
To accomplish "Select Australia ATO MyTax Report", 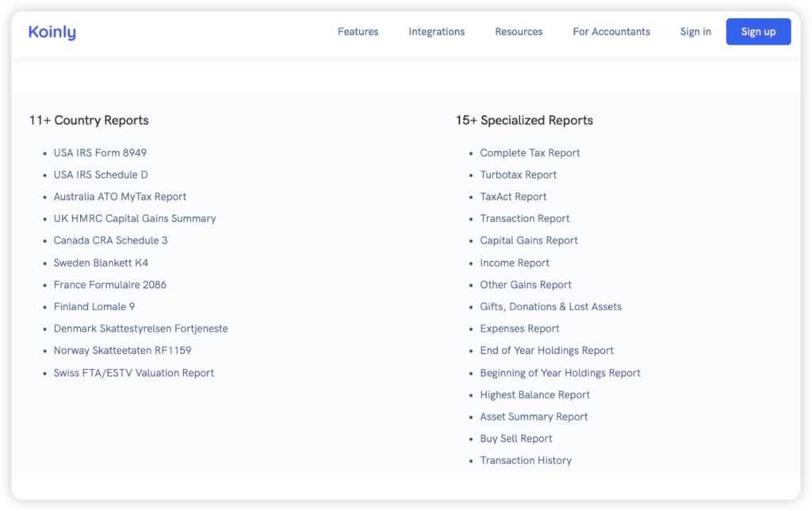I will click(x=120, y=196).
